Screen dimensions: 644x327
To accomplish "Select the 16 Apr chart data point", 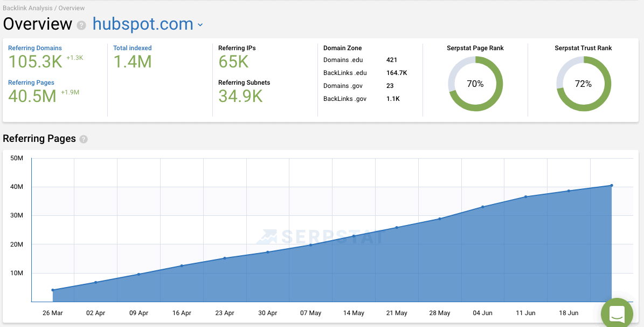I will (x=182, y=265).
